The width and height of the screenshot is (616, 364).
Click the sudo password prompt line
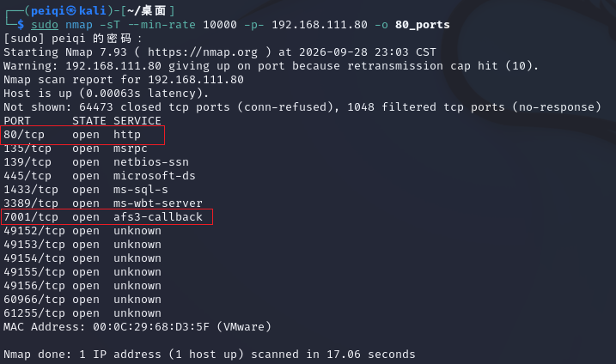click(72, 39)
